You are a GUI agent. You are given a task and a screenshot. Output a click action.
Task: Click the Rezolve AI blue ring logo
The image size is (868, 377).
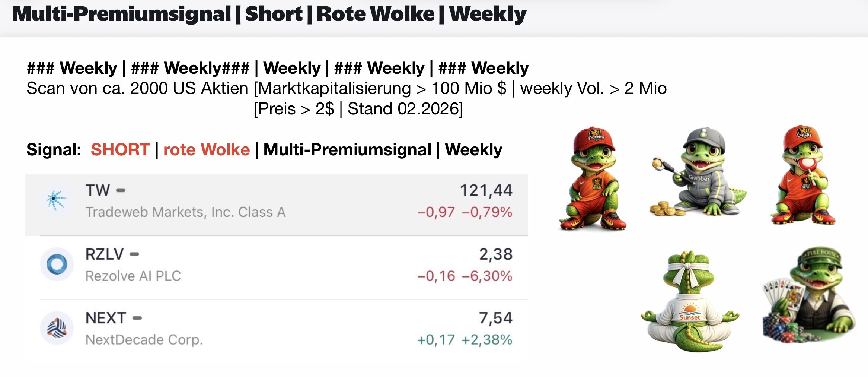(x=57, y=264)
